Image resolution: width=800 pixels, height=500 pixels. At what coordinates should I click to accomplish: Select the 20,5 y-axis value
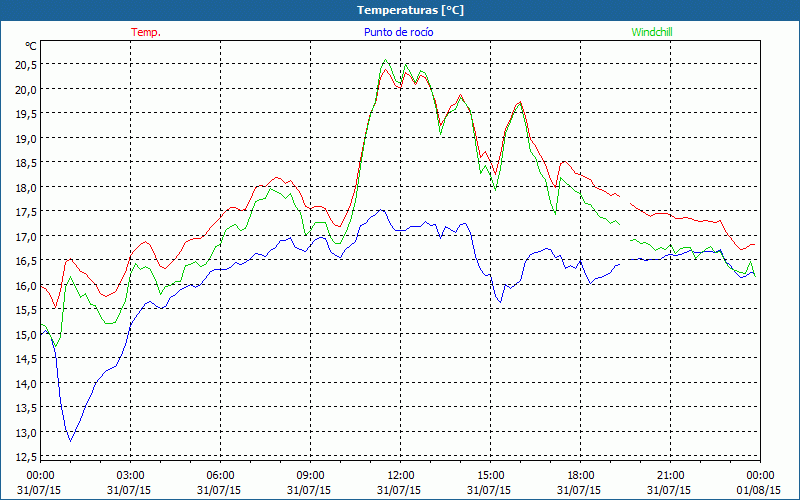[x=25, y=65]
